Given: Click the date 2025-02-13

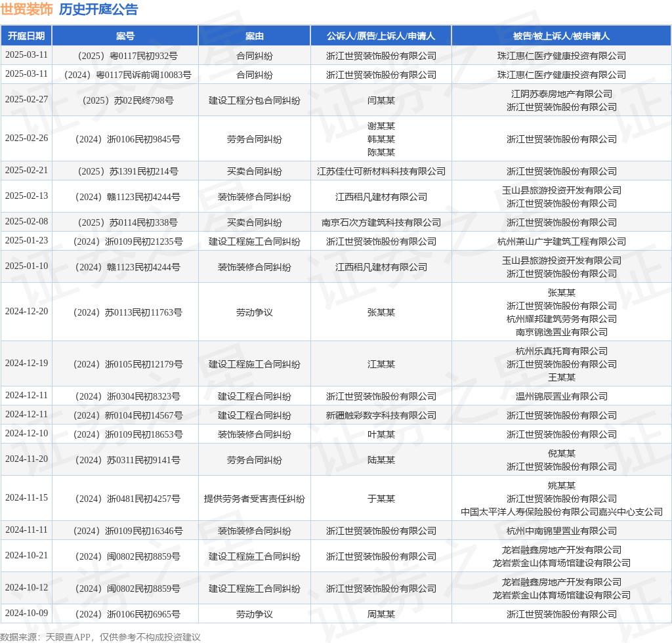Looking at the screenshot, I should pyautogui.click(x=26, y=196).
